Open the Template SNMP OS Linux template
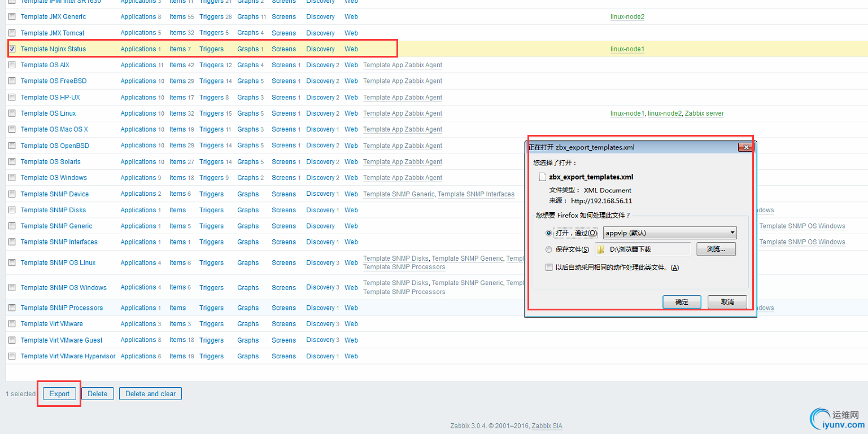 (x=58, y=263)
